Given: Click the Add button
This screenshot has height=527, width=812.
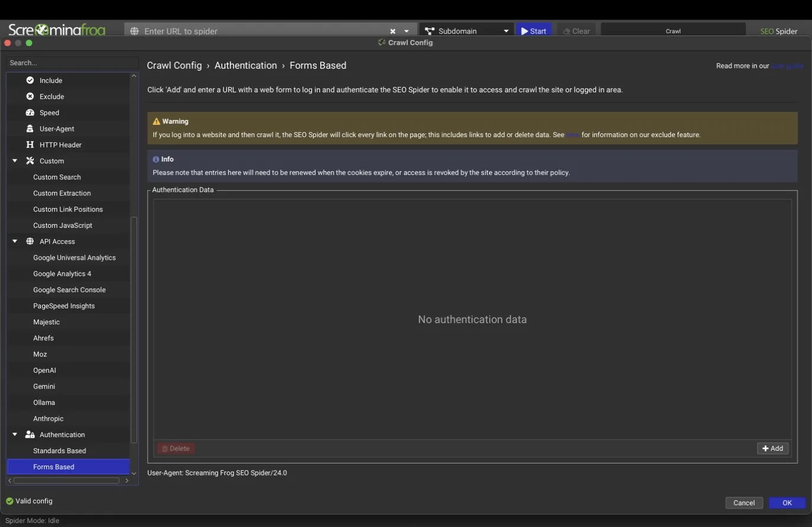Looking at the screenshot, I should point(772,448).
